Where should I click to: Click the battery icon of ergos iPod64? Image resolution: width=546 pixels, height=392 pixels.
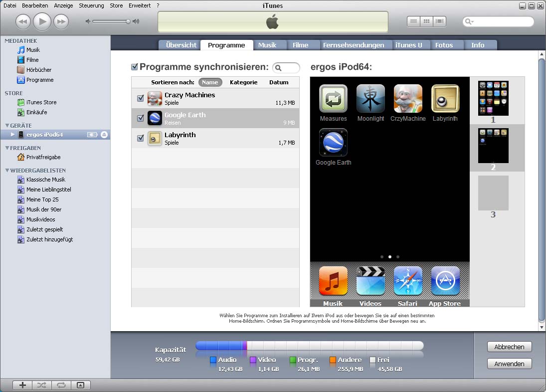coord(92,135)
